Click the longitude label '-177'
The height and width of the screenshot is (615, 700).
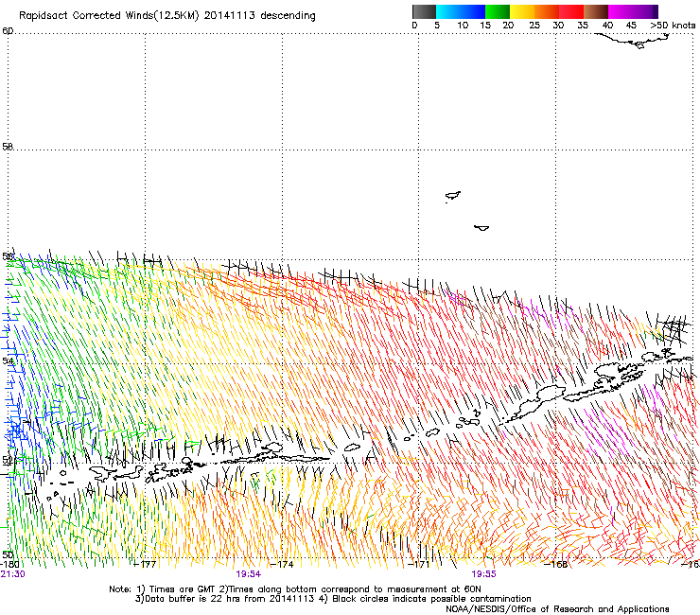145,564
